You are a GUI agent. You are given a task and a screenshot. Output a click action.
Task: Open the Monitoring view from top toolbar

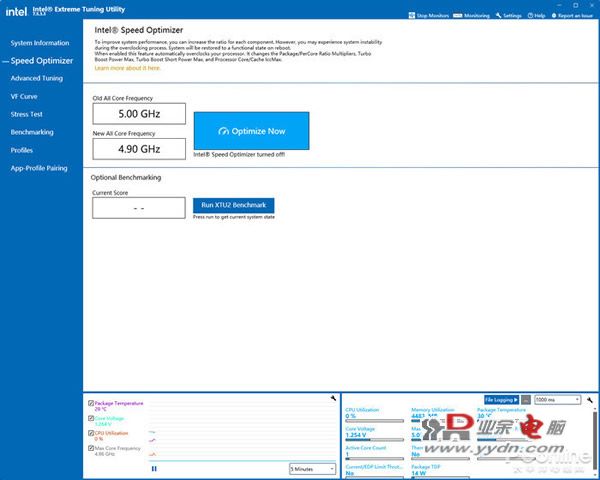[x=471, y=16]
